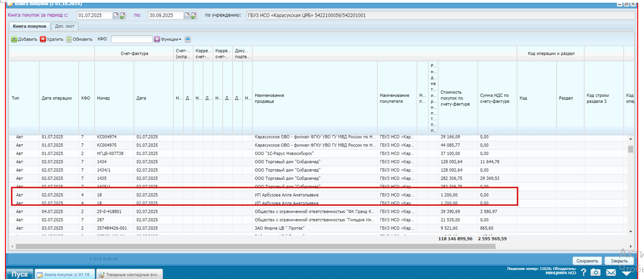The height and width of the screenshot is (279, 644).
Task: Click the total VAT 2 595 969,59
Action: point(492,239)
